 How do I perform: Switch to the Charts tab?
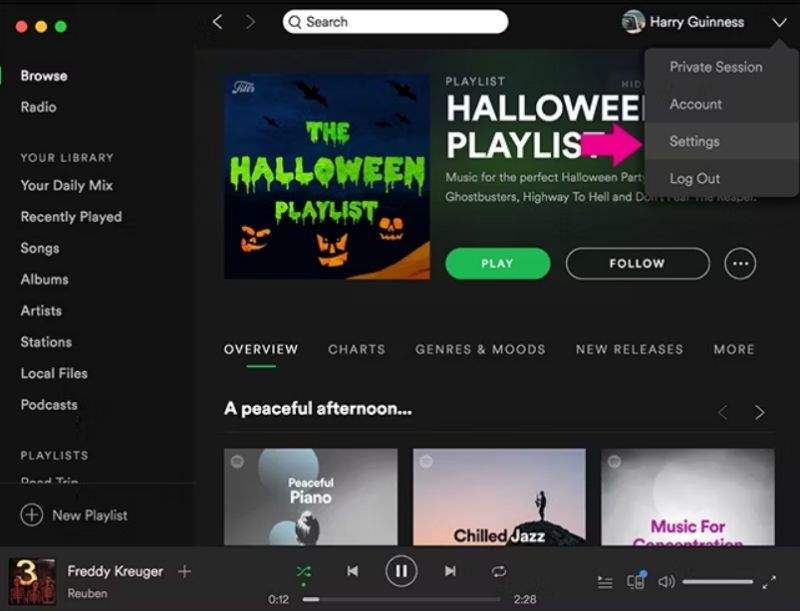click(x=357, y=349)
